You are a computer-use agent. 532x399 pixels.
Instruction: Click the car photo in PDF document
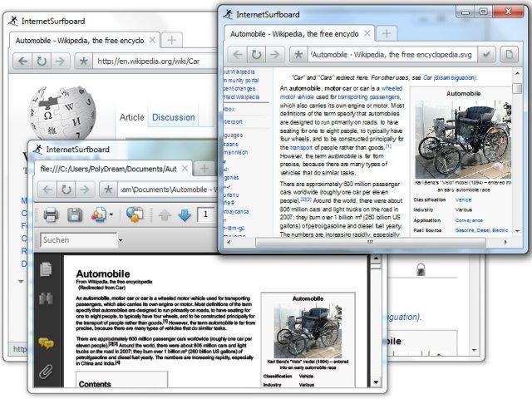coord(308,330)
